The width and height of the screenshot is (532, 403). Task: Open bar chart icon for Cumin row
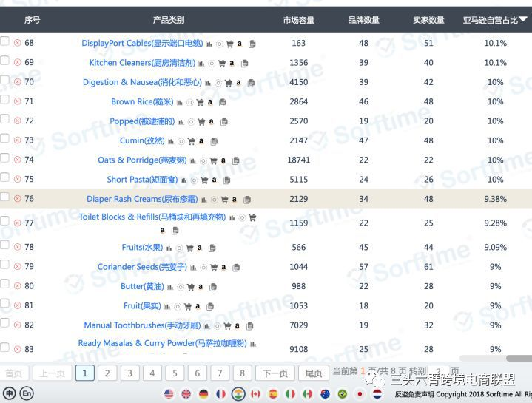pyautogui.click(x=171, y=142)
